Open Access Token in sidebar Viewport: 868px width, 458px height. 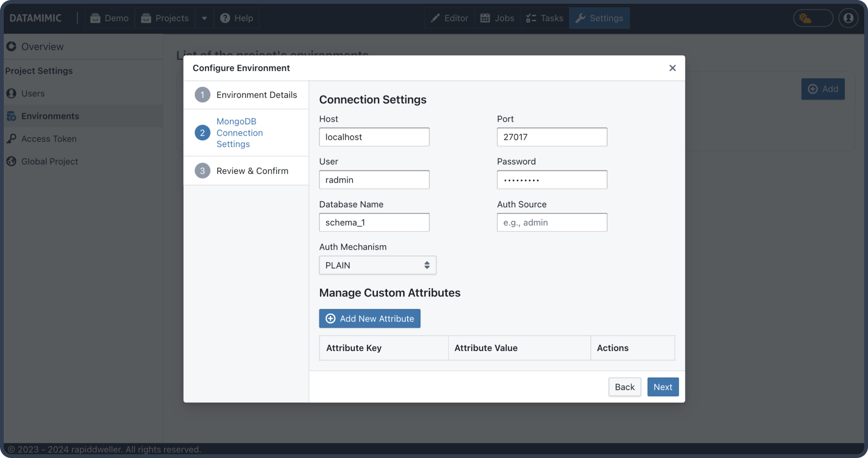pyautogui.click(x=48, y=139)
